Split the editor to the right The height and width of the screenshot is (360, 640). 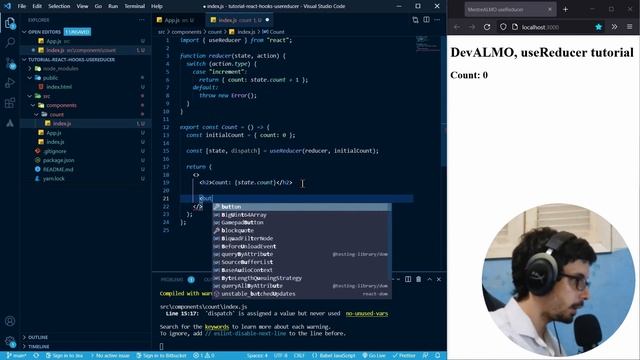tap(426, 20)
